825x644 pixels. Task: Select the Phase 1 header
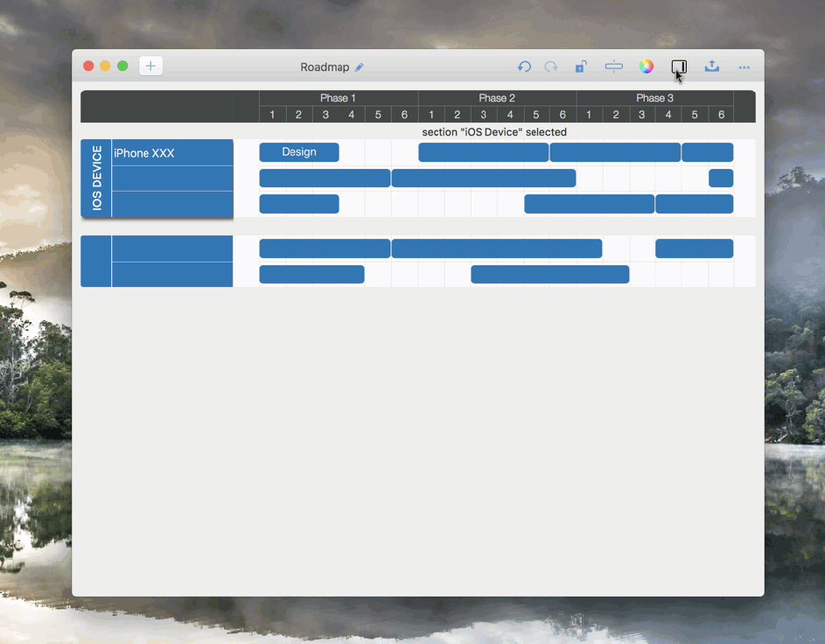coord(338,98)
